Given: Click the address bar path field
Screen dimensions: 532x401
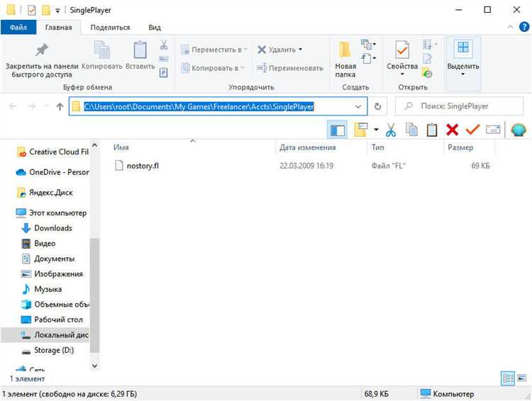Looking at the screenshot, I should tap(218, 106).
